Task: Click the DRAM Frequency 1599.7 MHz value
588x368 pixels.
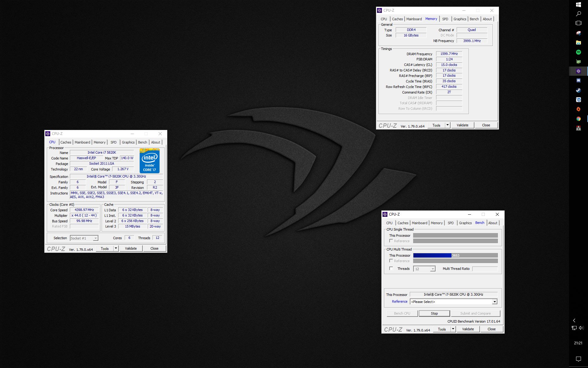Action: coord(449,54)
